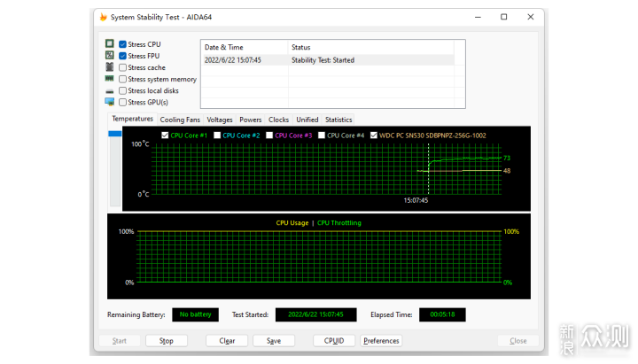Open the Statistics tab
Screen dimensions: 638x364
(338, 120)
